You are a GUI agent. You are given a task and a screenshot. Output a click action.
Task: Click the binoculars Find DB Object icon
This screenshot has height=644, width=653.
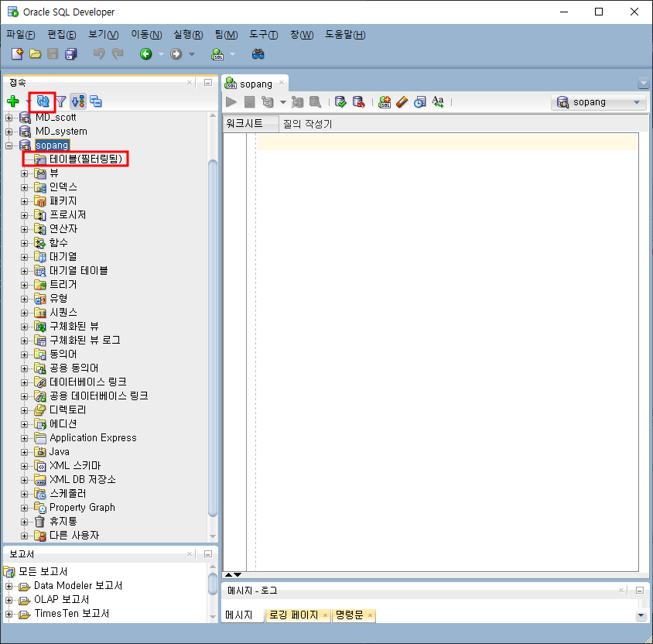258,53
